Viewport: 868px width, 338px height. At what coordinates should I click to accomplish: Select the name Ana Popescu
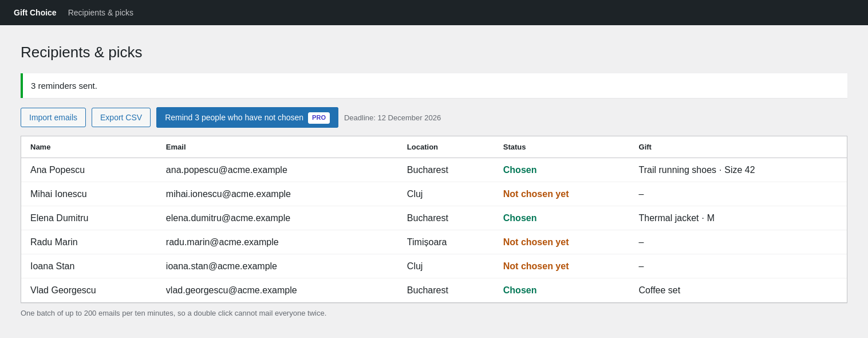(57, 170)
